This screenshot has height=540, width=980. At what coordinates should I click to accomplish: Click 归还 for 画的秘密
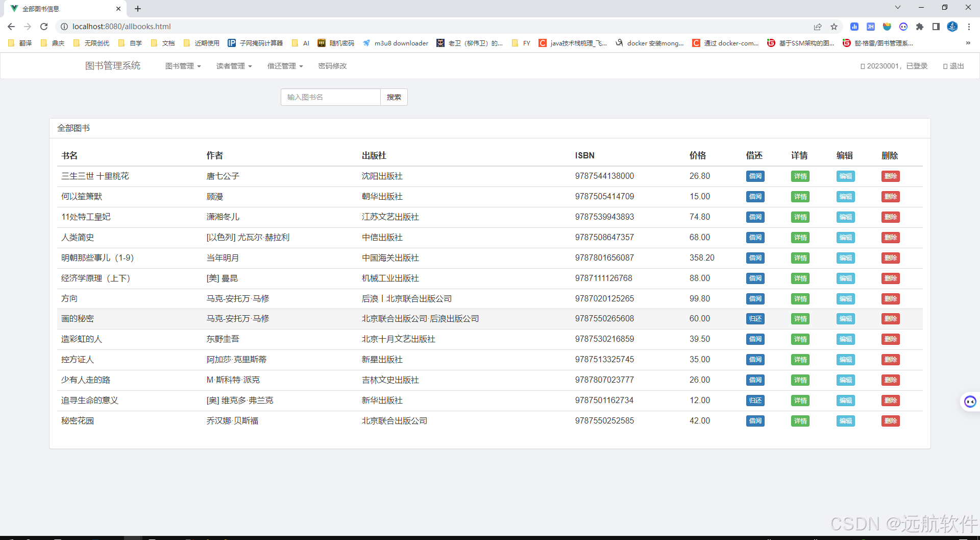point(755,318)
